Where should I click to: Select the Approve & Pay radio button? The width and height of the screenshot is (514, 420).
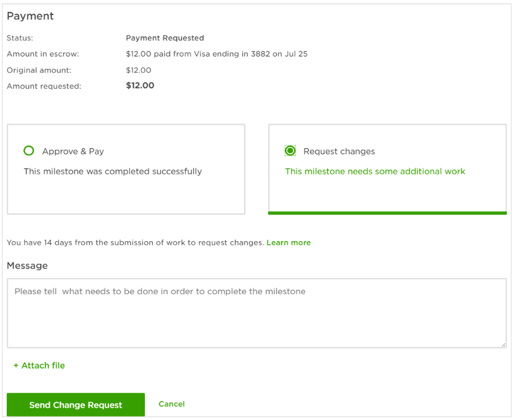point(29,151)
